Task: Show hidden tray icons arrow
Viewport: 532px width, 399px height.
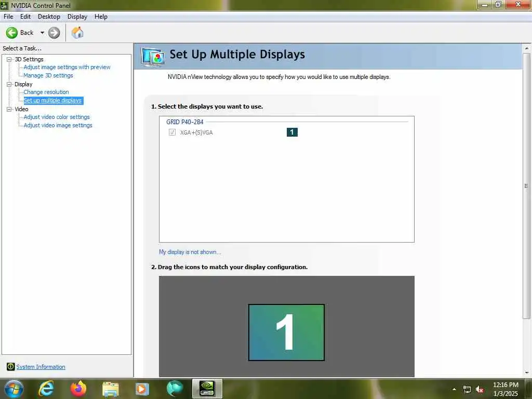Action: (x=454, y=389)
